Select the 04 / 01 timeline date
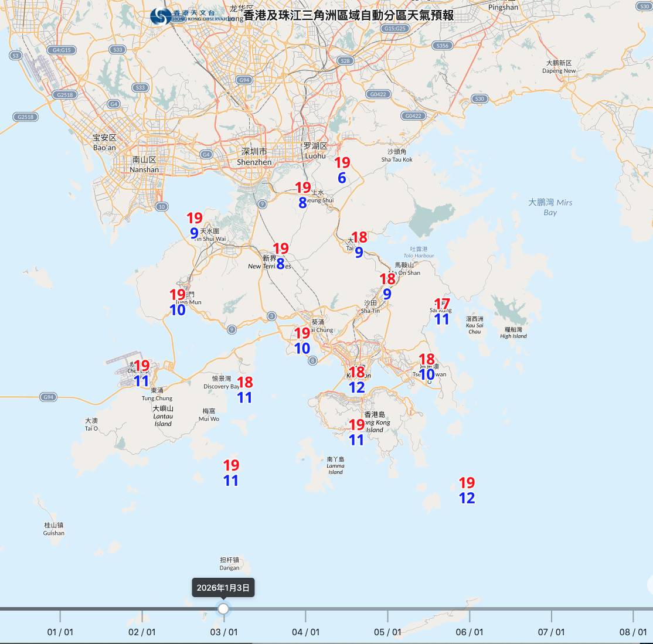This screenshot has width=653, height=644. (305, 631)
